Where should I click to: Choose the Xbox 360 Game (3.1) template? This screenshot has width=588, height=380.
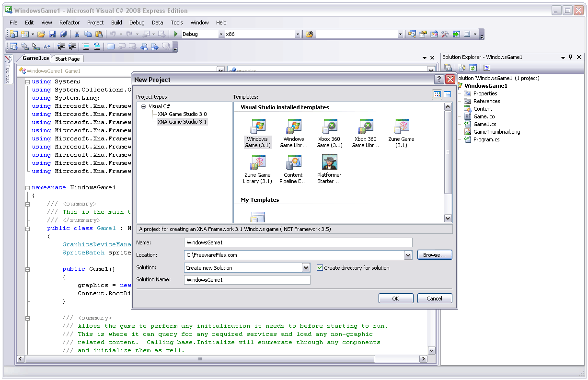329,134
